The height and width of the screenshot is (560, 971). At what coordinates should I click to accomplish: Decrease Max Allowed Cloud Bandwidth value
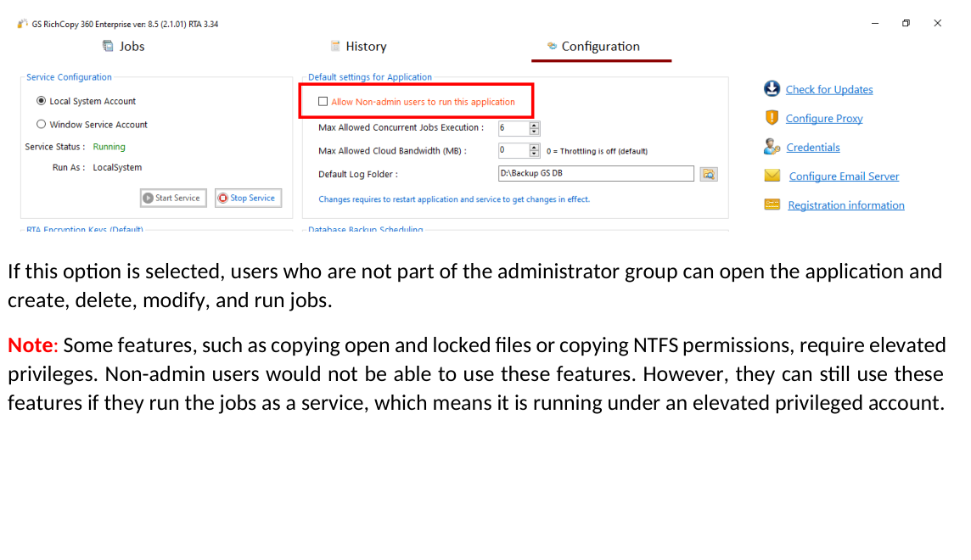click(x=535, y=154)
